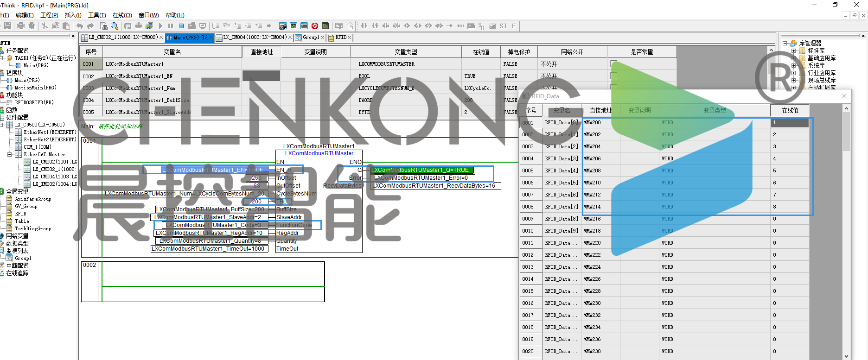
Task: Select MotionMain(PRG) in the project tree
Action: click(x=36, y=88)
